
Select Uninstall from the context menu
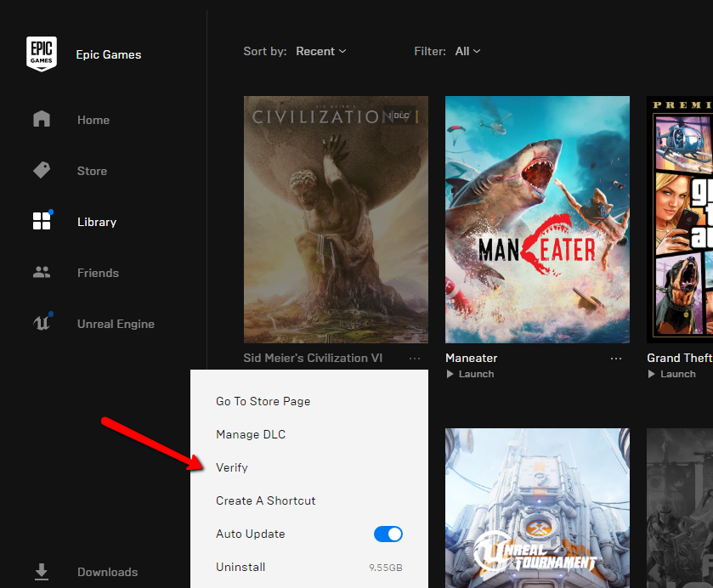tap(240, 567)
